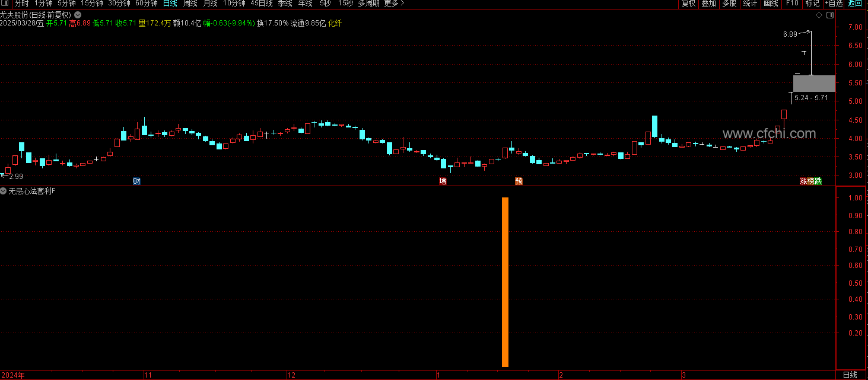This screenshot has width=868, height=380.
Task: Select the 季线 quarterly period tab
Action: point(285,4)
